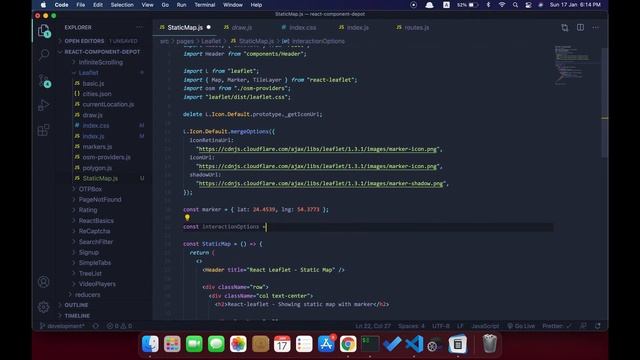The width and height of the screenshot is (640, 360).
Task: Open the Search view in the activity bar
Action: tap(44, 54)
